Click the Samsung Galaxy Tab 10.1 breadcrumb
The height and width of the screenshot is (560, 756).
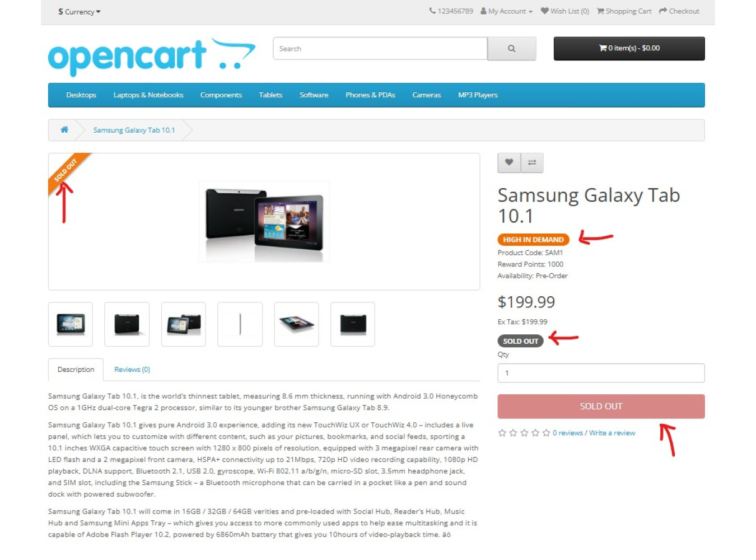[134, 130]
